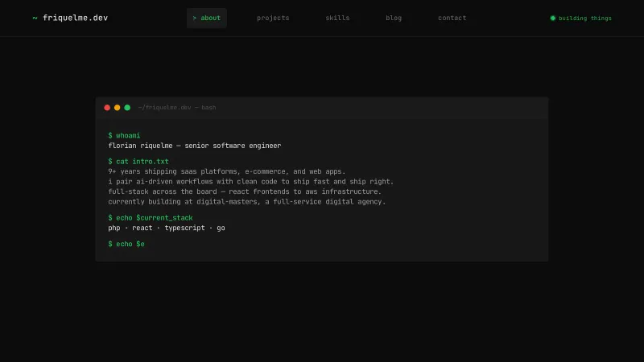Click the green tilde logo symbol
The height and width of the screenshot is (362, 644).
(x=35, y=18)
